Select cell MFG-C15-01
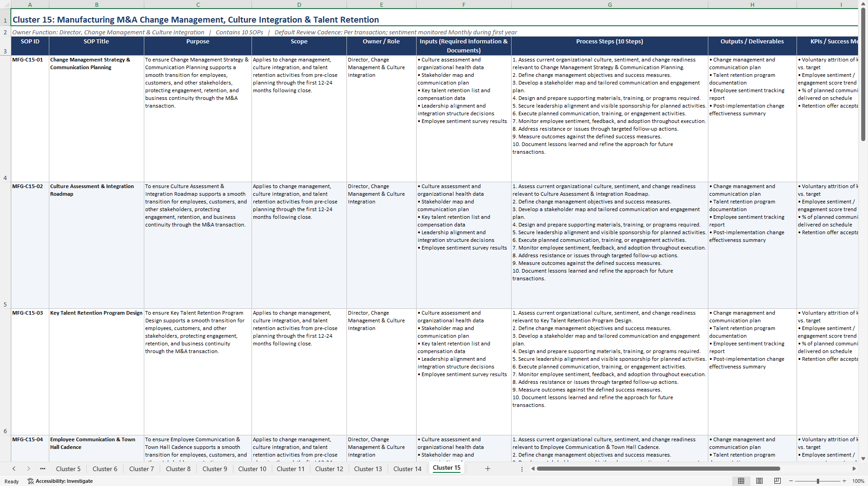This screenshot has height=486, width=868. (30, 118)
